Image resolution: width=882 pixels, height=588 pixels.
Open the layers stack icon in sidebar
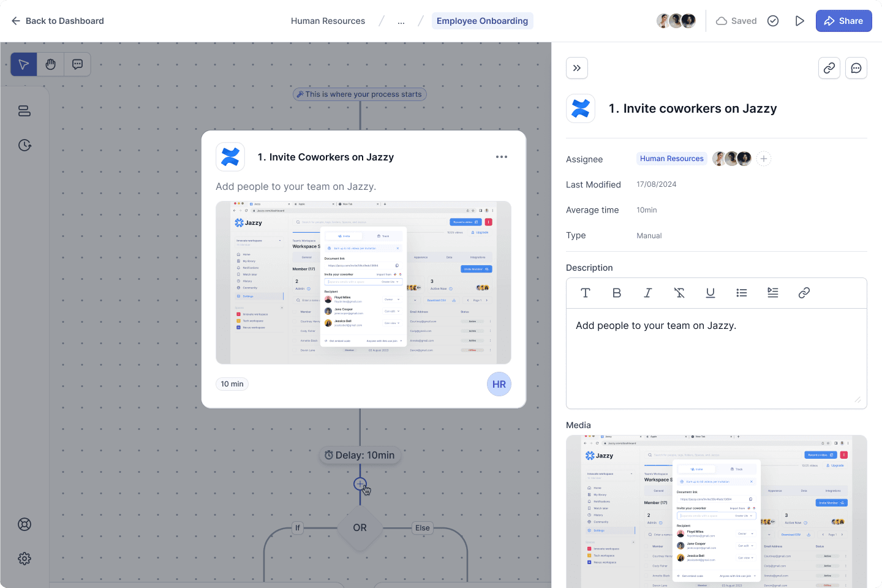(x=24, y=111)
